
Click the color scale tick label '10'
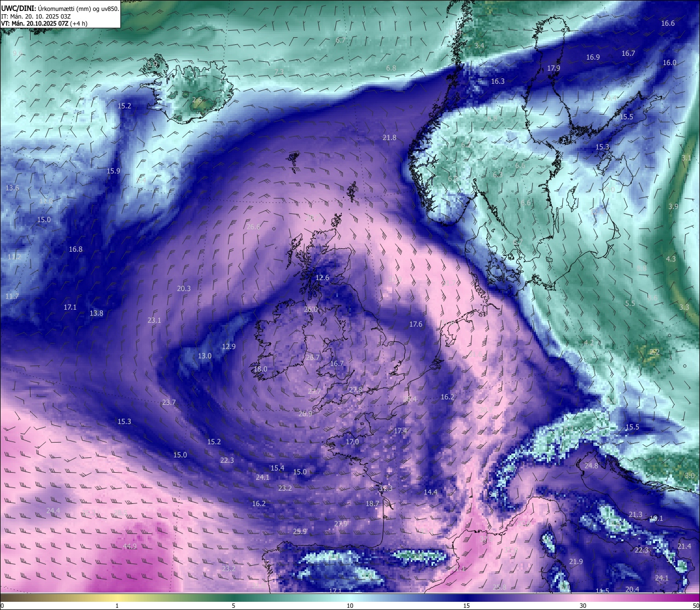pyautogui.click(x=350, y=606)
